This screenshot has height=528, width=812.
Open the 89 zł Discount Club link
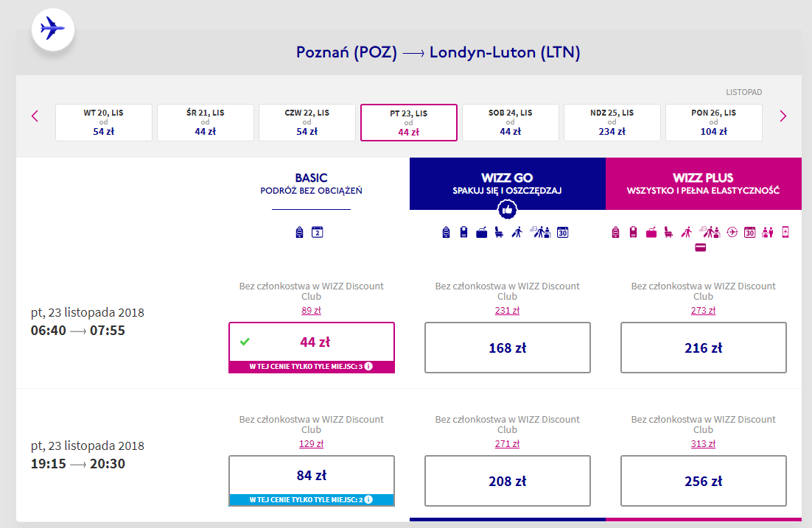311,311
